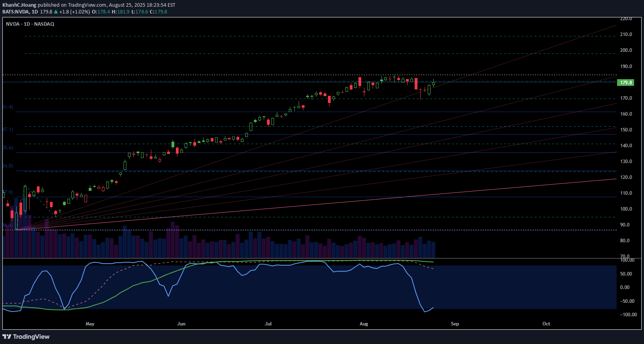Click the 190.0 price axis label
The width and height of the screenshot is (644, 344).
[626, 67]
